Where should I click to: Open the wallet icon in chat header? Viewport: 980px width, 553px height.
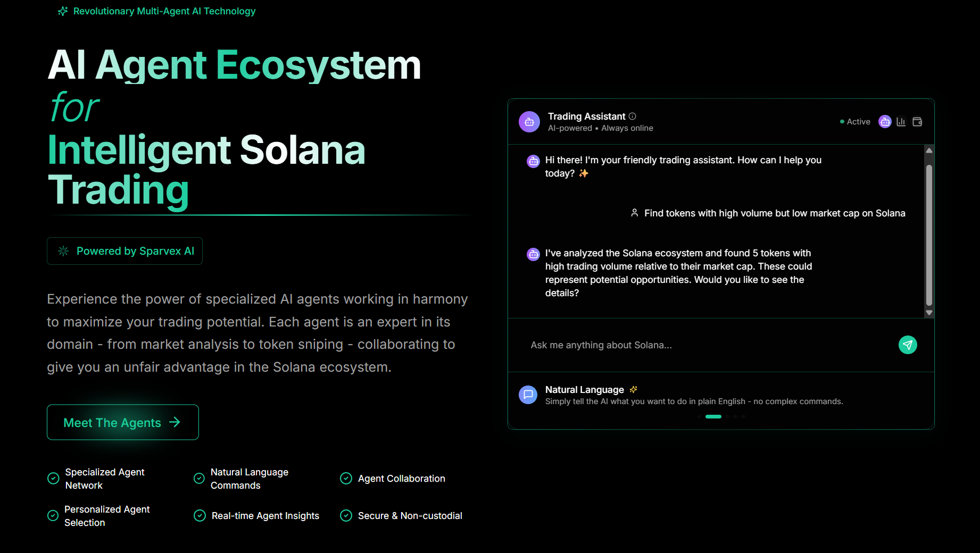point(917,122)
